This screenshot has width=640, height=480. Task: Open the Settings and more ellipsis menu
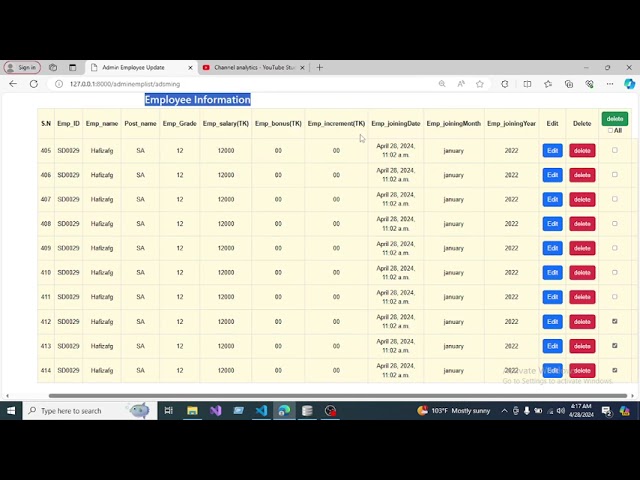point(610,84)
